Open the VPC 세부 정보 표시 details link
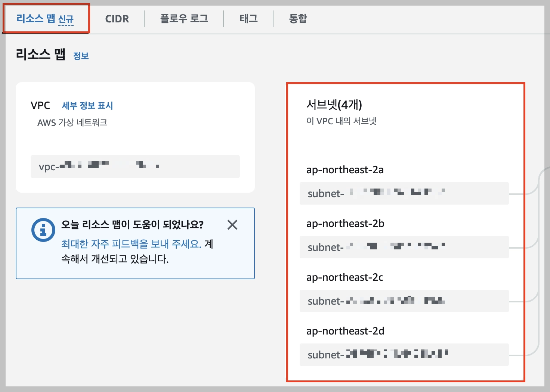 [88, 105]
